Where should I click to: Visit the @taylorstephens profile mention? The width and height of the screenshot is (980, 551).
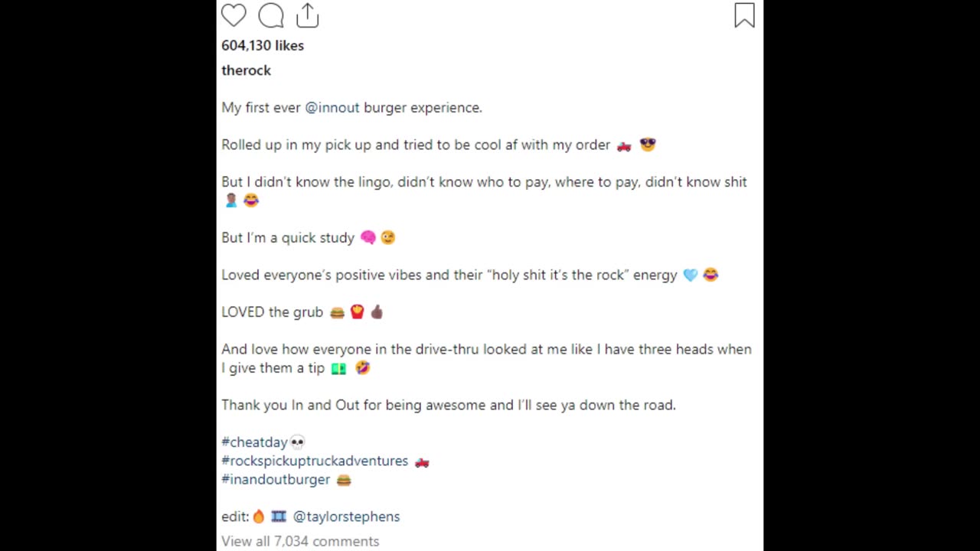coord(346,517)
